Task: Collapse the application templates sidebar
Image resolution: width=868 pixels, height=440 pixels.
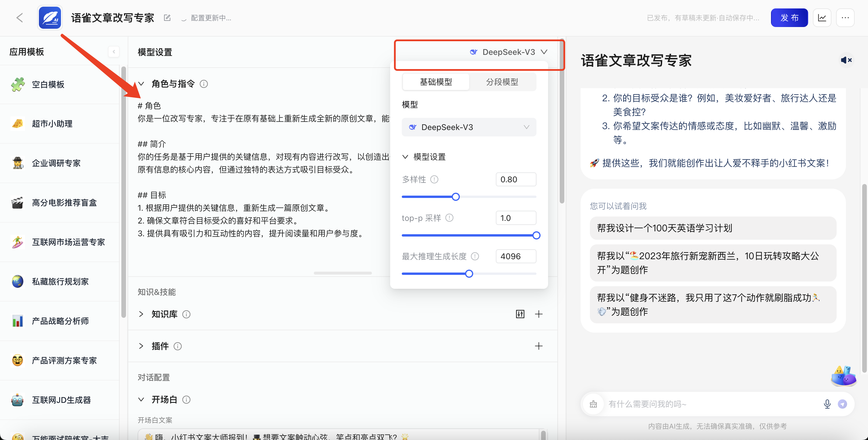Action: (x=114, y=52)
